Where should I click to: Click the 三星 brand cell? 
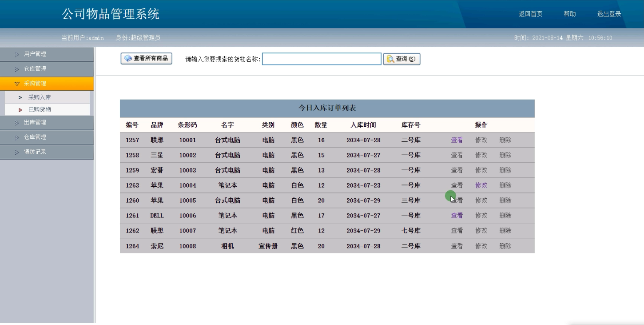pyautogui.click(x=157, y=155)
